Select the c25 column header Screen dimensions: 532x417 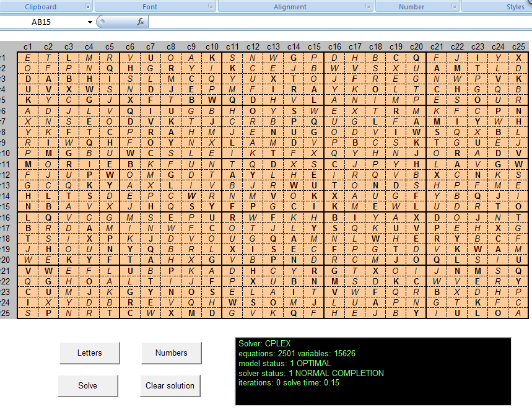pos(518,46)
